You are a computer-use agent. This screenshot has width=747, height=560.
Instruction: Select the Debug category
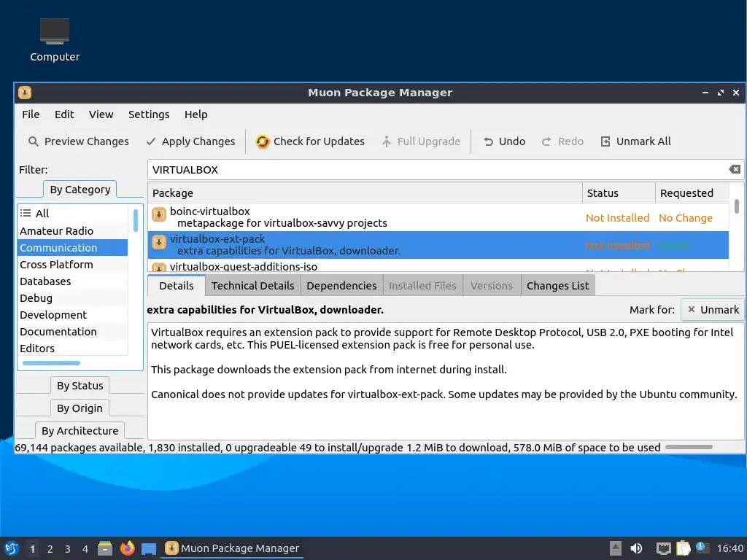point(72,298)
